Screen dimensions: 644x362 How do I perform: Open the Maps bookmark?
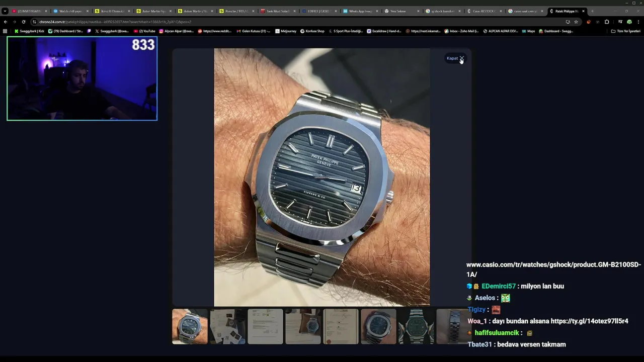click(x=528, y=31)
